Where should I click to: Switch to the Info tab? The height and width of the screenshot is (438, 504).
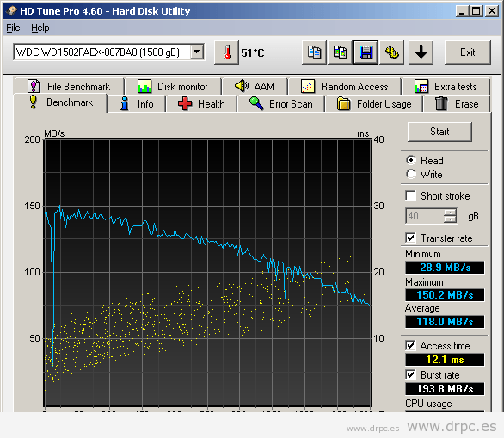(137, 104)
